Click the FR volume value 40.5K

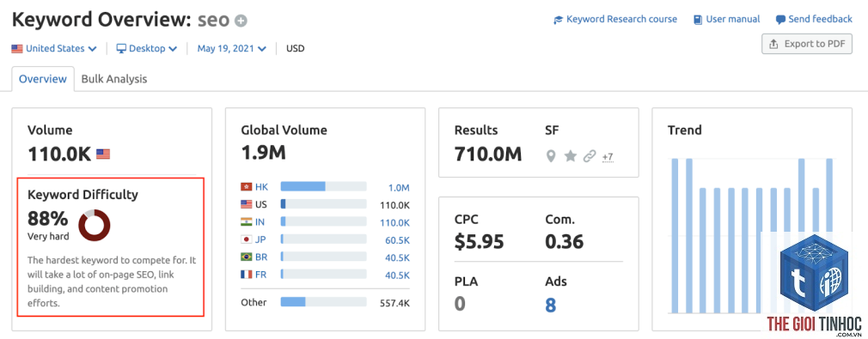397,275
